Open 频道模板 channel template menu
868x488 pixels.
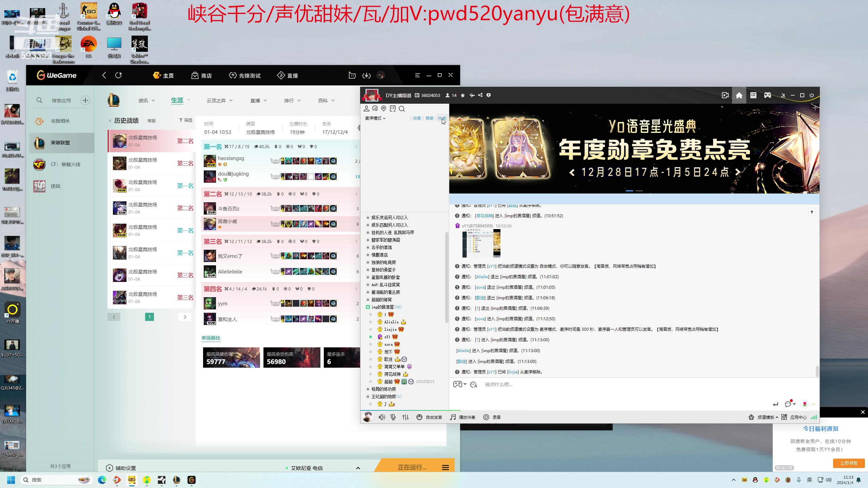(763, 417)
